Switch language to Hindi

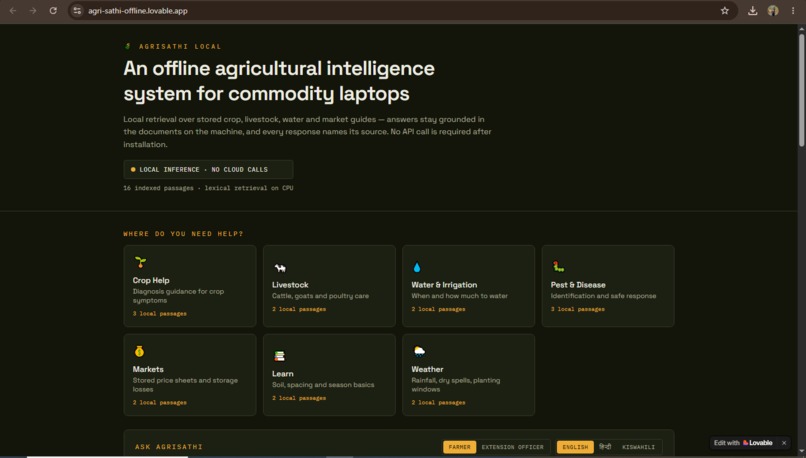pos(605,447)
